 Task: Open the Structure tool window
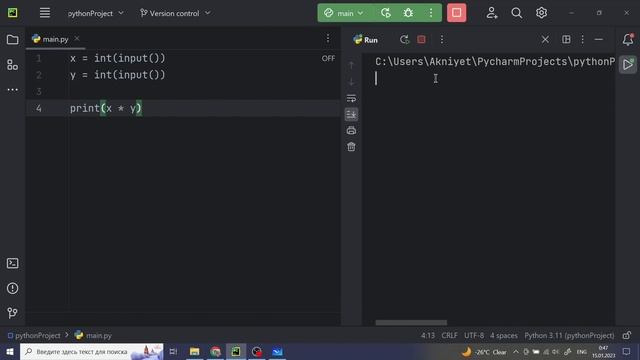coord(13,65)
